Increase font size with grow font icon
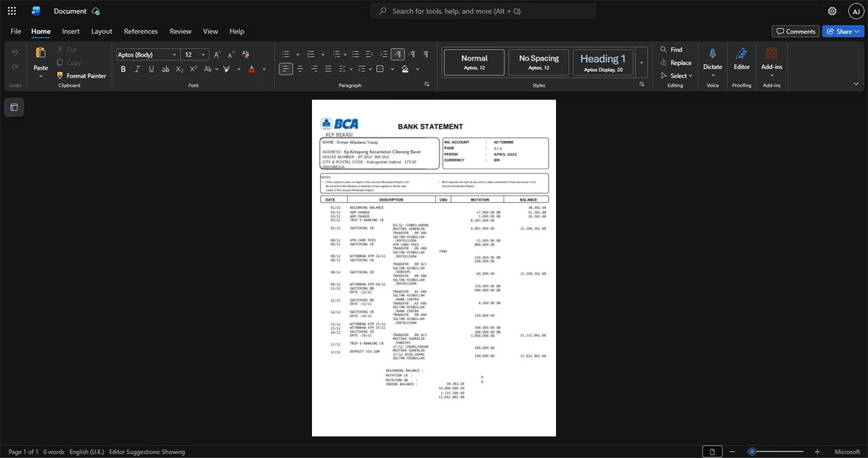 [217, 55]
